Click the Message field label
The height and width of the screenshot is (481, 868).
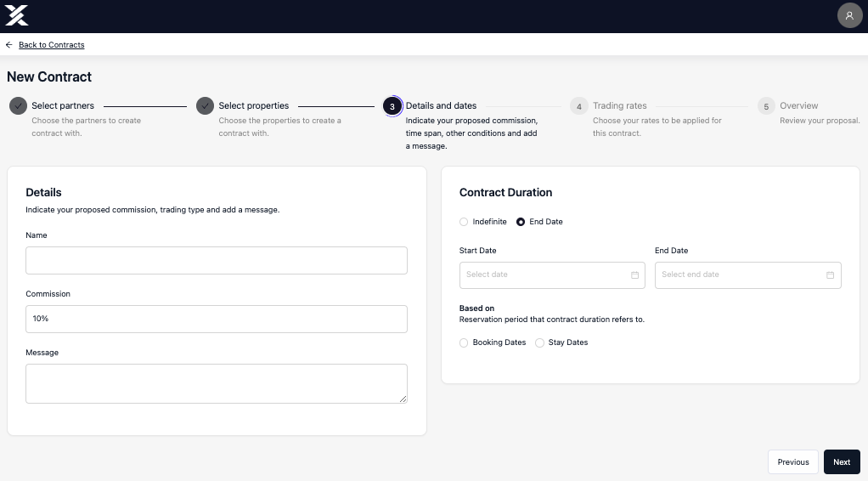point(42,353)
